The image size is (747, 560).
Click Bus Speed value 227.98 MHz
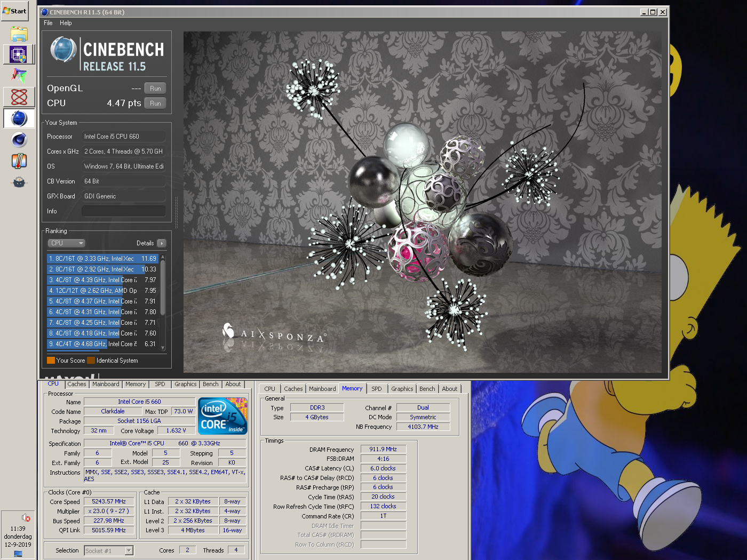tap(109, 521)
